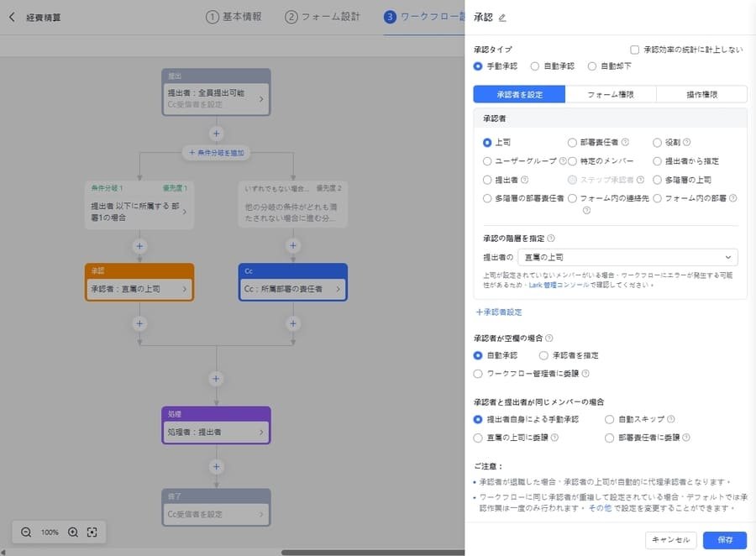Click the plus icon below the Cc node
This screenshot has width=756, height=556.
292,323
